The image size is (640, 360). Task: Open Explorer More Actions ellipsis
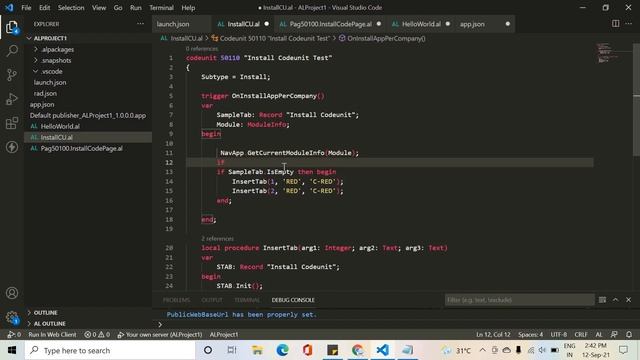[140, 24]
